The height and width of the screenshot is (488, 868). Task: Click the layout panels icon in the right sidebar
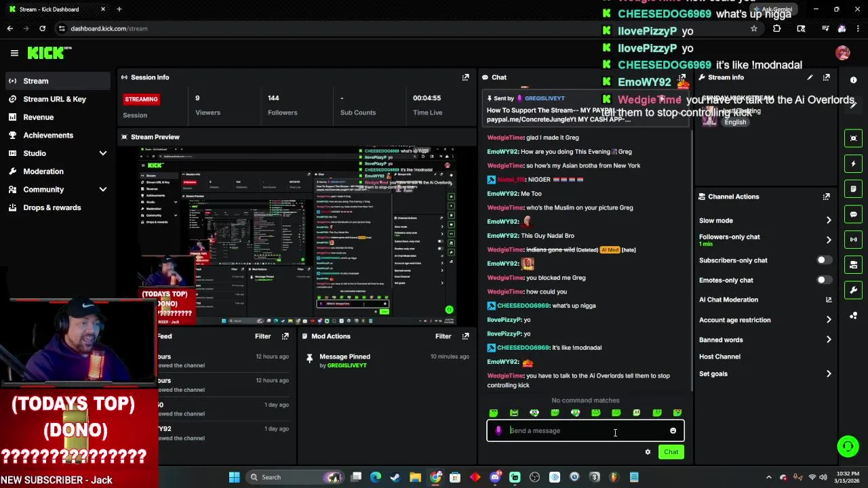pos(853,264)
